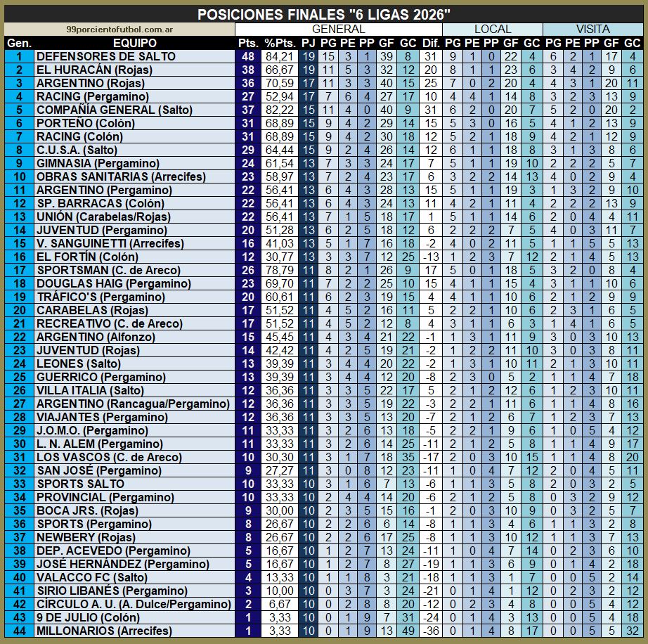Select team COMPAÑÍA GENERAL (Salto)
Screen dimensions: 648x644
[115, 110]
